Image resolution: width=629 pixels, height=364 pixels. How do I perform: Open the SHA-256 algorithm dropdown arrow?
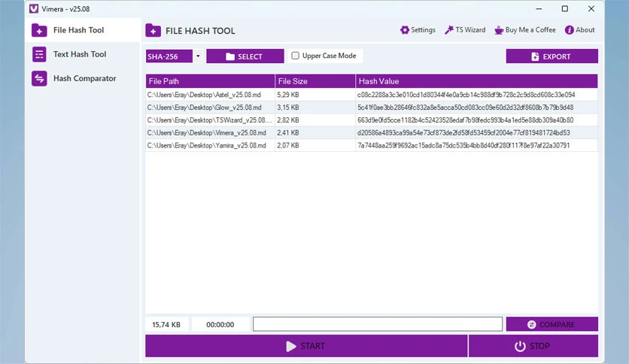198,56
